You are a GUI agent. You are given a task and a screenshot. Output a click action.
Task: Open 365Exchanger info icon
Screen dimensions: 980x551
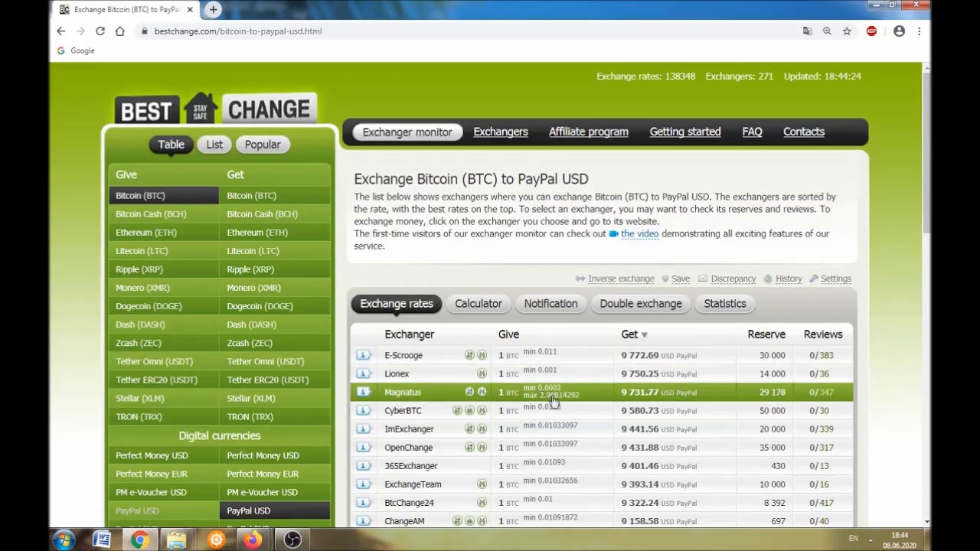(364, 465)
